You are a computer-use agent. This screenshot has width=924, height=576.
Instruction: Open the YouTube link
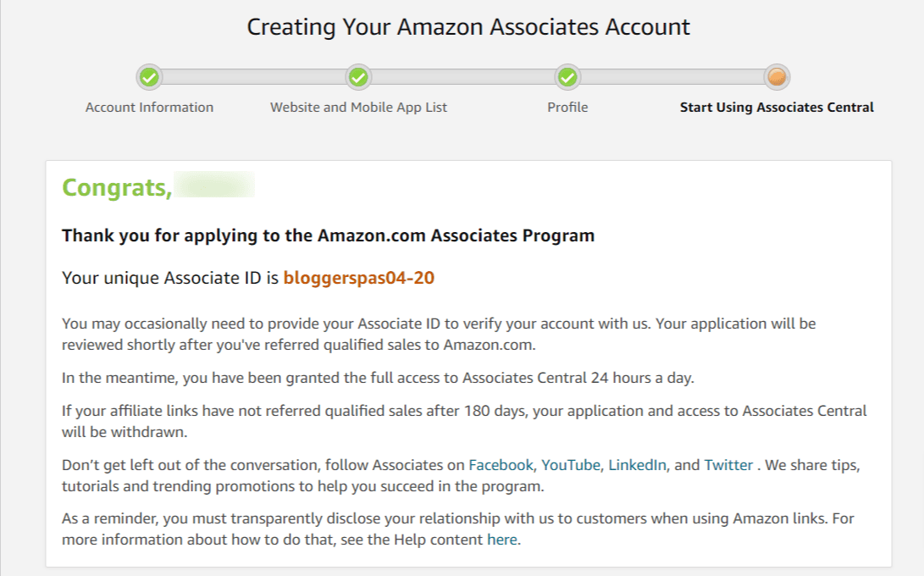tap(572, 464)
